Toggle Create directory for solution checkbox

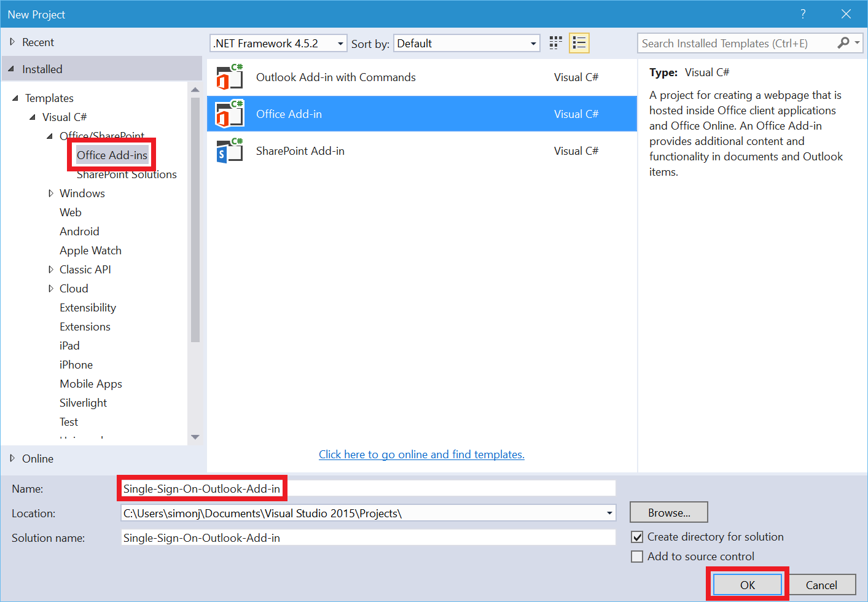pyautogui.click(x=638, y=537)
